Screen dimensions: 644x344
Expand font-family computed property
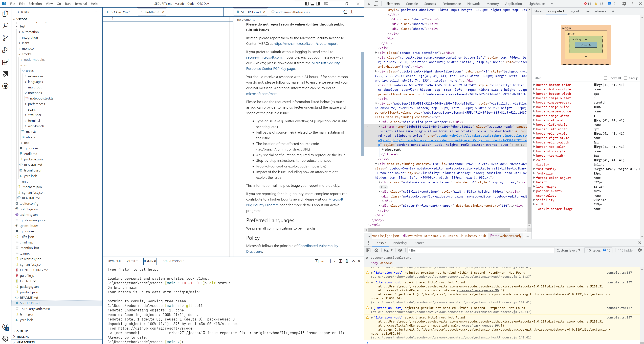(534, 169)
